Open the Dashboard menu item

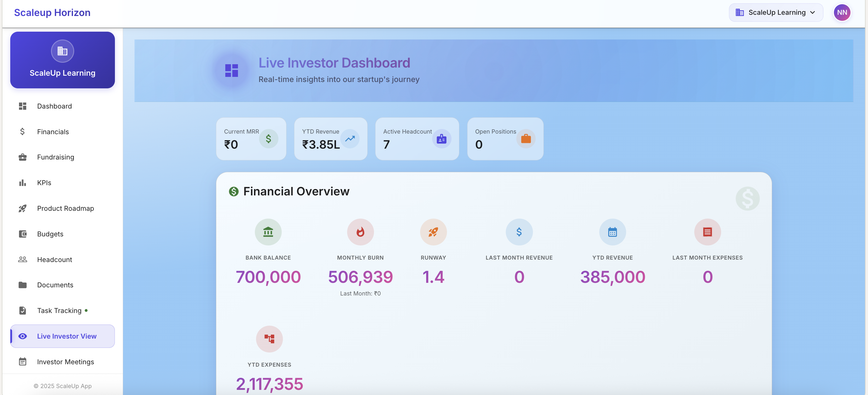[62, 106]
